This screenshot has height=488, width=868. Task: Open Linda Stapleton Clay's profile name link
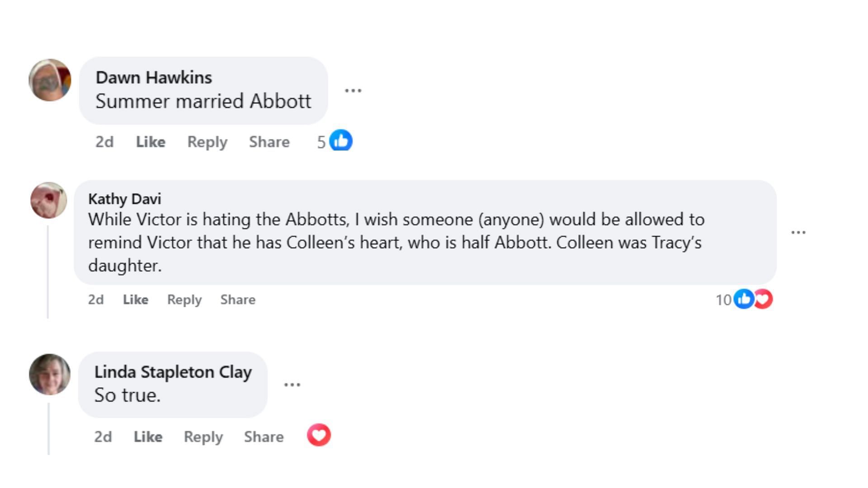pyautogui.click(x=173, y=372)
